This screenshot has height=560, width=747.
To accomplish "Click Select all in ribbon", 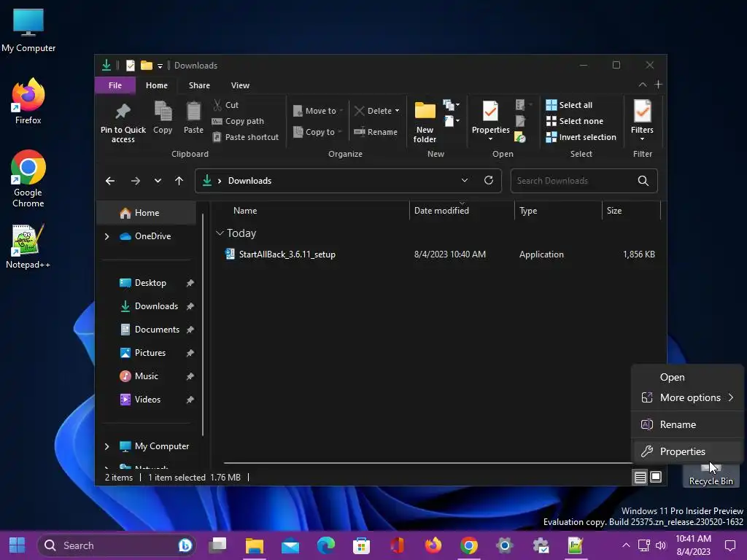I will tap(569, 105).
